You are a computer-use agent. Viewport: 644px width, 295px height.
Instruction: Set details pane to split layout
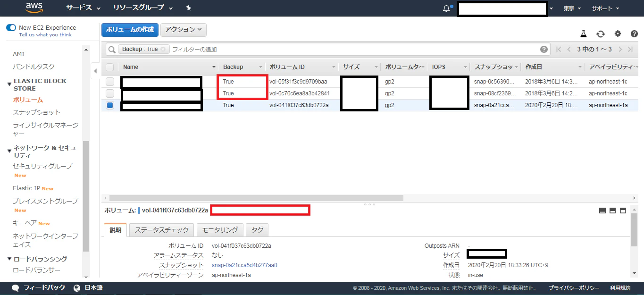coord(612,211)
